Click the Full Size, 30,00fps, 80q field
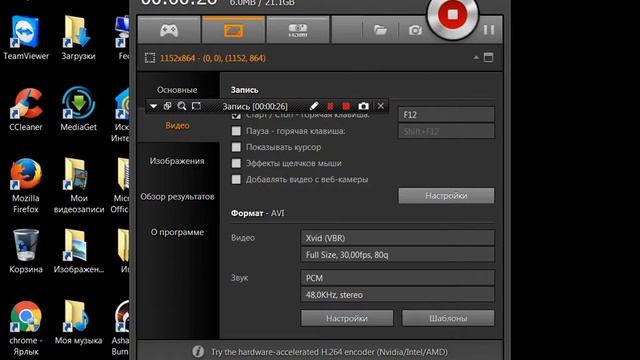This screenshot has width=640, height=360. pos(398,255)
